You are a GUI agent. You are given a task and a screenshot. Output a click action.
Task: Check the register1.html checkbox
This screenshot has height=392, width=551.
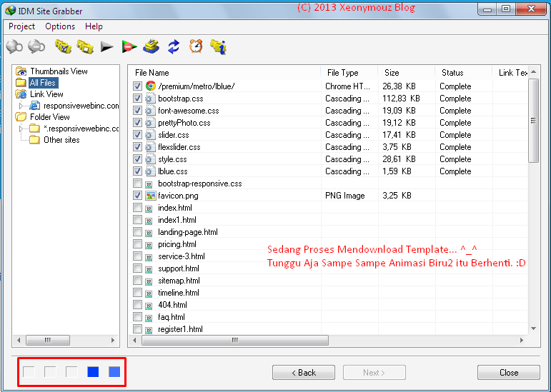click(137, 329)
